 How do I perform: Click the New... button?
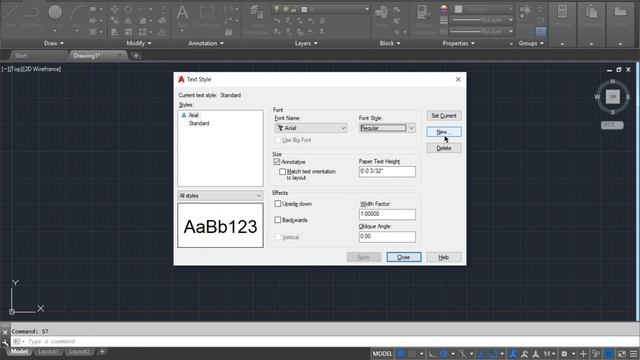coord(444,132)
